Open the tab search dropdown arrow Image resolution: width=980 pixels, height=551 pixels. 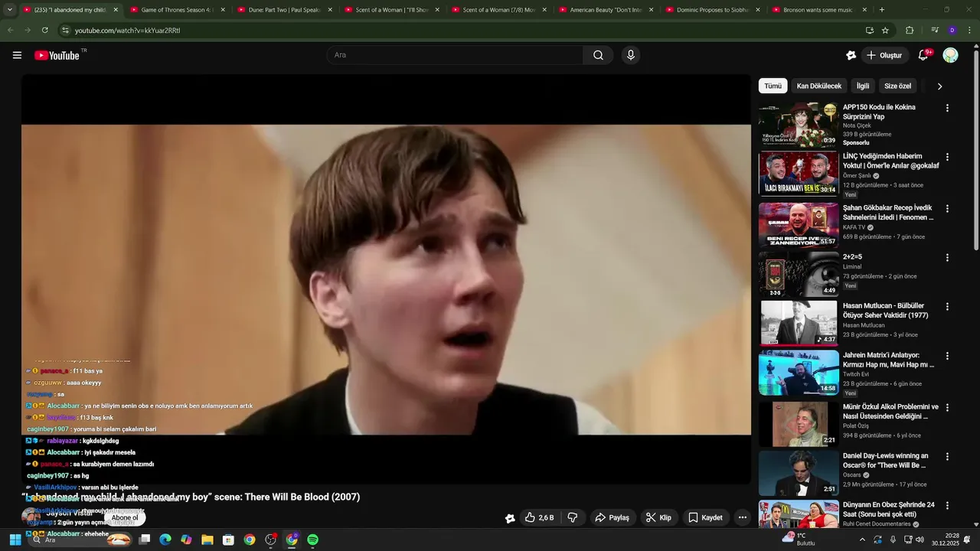9,10
